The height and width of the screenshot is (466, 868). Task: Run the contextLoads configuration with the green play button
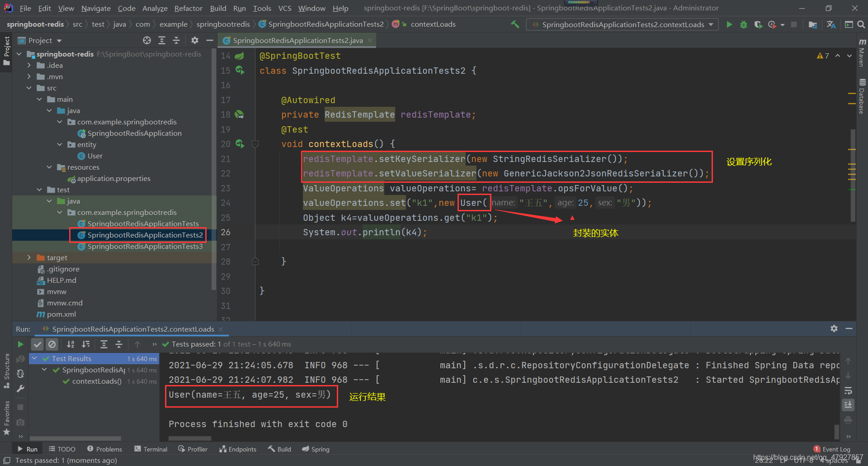729,24
